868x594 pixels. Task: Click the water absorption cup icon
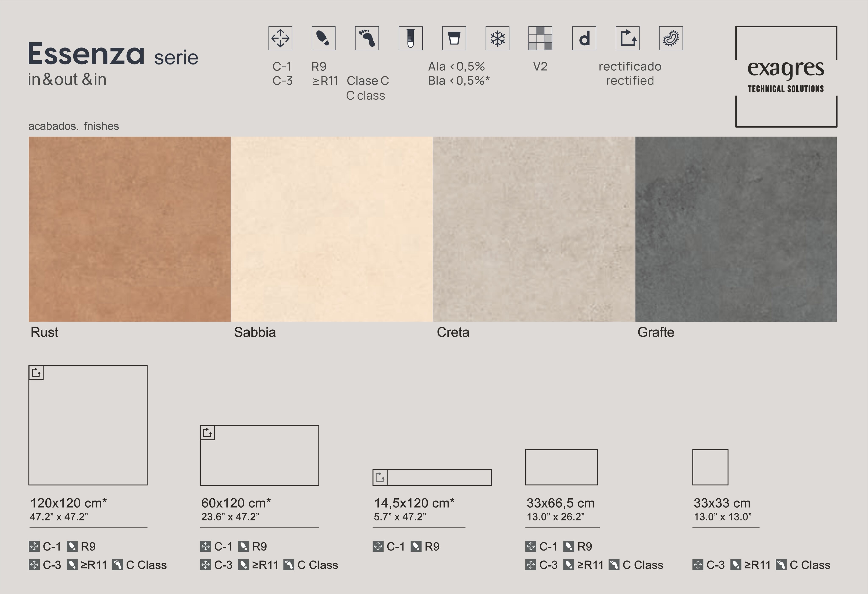pos(454,38)
